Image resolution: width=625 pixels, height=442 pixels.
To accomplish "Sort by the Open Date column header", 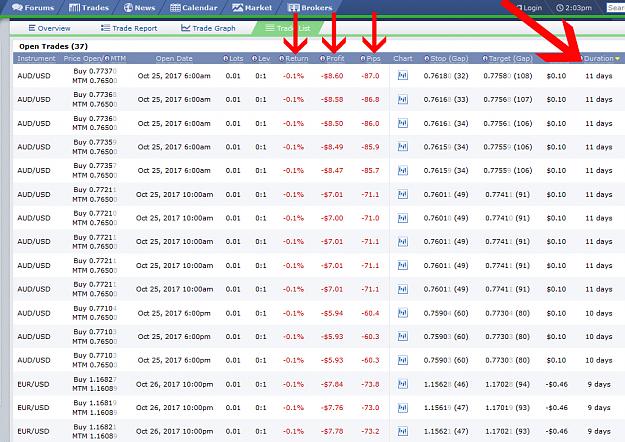I will [x=174, y=59].
